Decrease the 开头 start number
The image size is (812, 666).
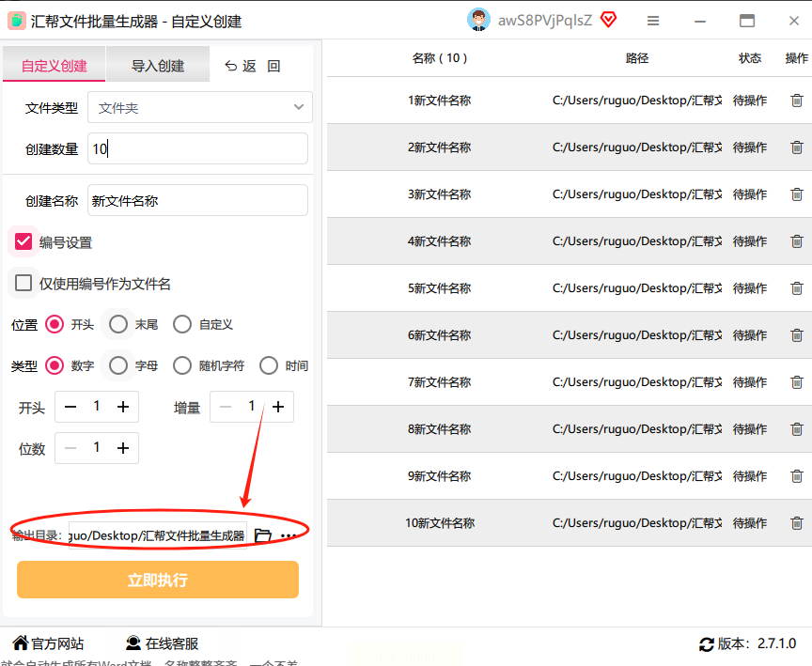pyautogui.click(x=70, y=407)
